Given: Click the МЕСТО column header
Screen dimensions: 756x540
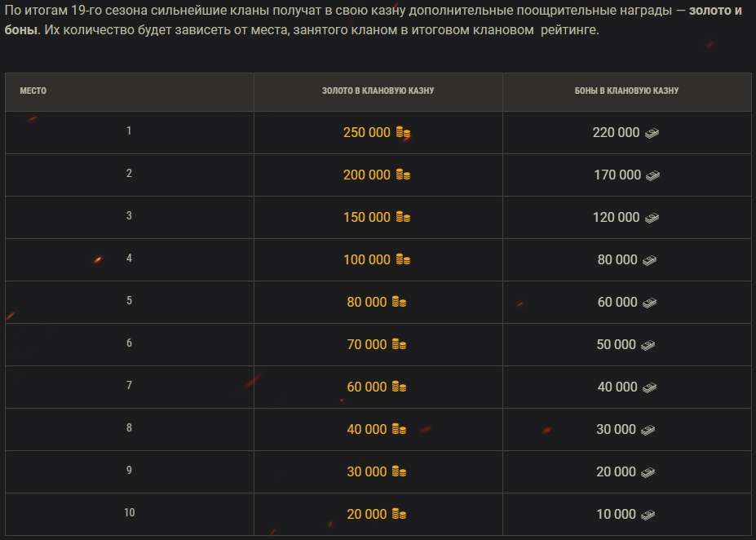Looking at the screenshot, I should [x=33, y=91].
